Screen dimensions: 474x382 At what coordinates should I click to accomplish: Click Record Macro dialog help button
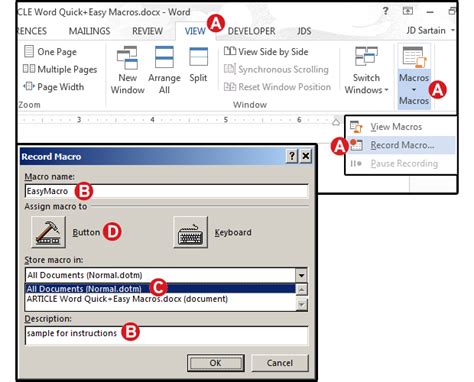click(292, 156)
